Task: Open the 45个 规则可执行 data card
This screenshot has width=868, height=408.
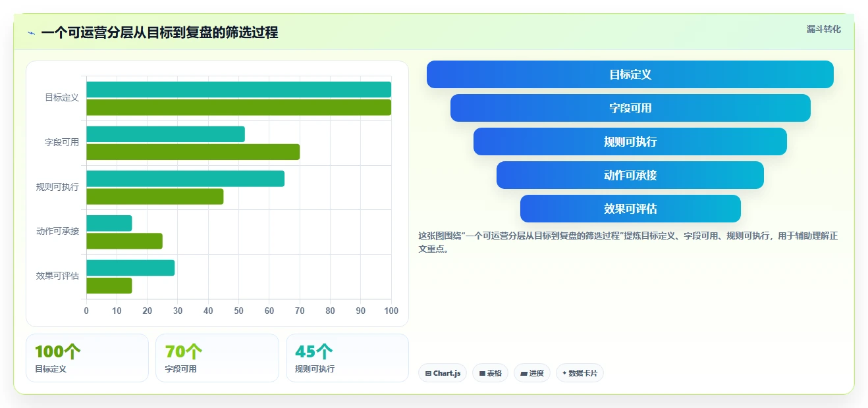Action: pos(347,358)
